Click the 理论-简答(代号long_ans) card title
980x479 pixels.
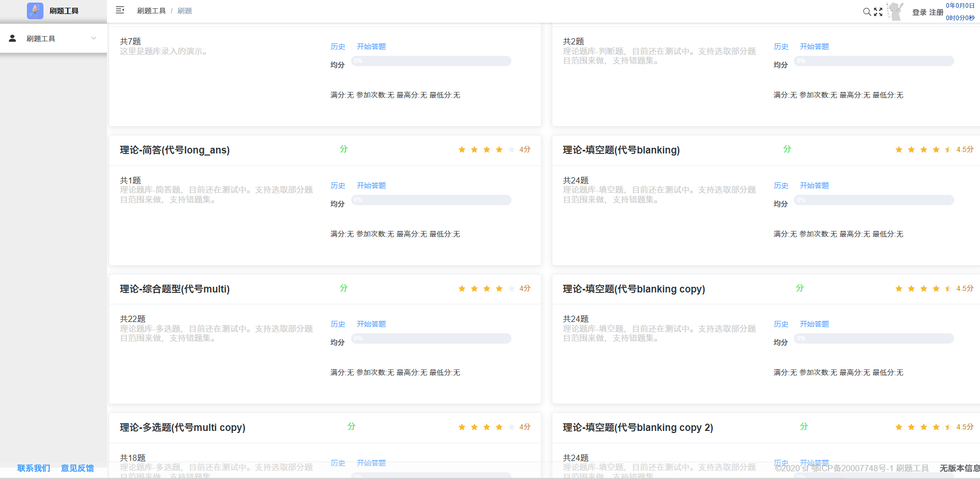click(175, 150)
